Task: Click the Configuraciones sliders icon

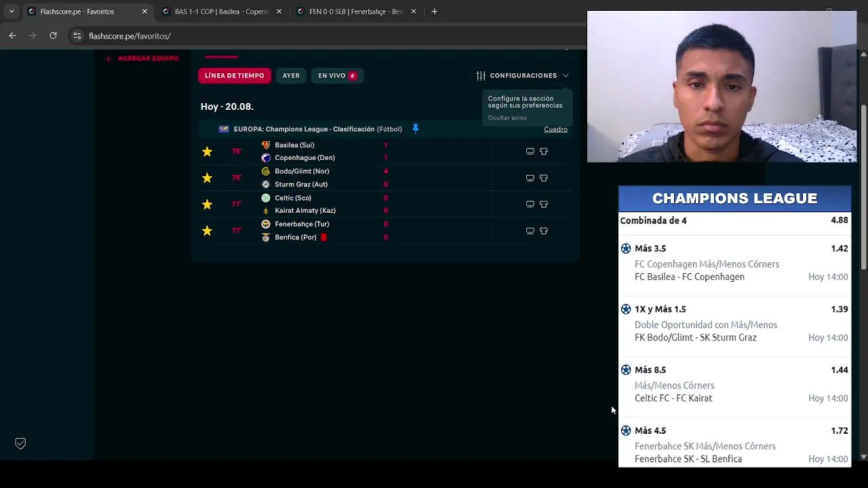Action: [481, 76]
